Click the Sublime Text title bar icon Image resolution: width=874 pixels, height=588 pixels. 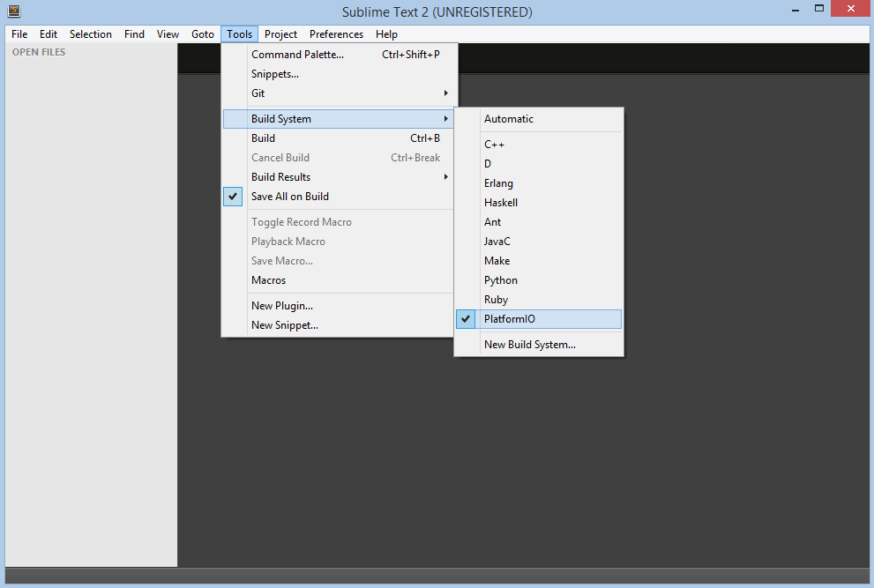pos(14,11)
